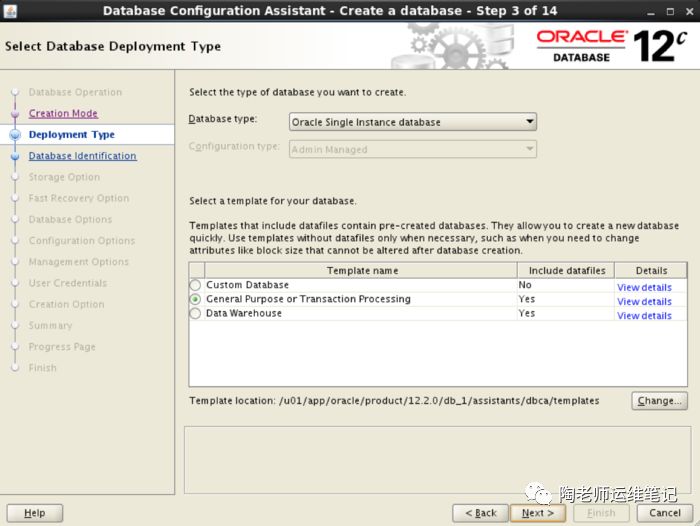Open the Database type dropdown
Viewport: 700px width, 526px height.
pos(412,122)
